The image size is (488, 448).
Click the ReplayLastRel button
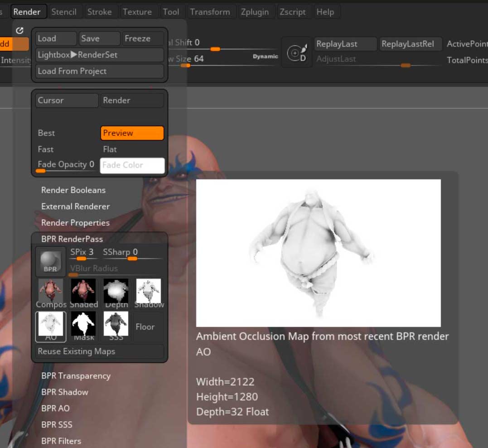coord(411,44)
